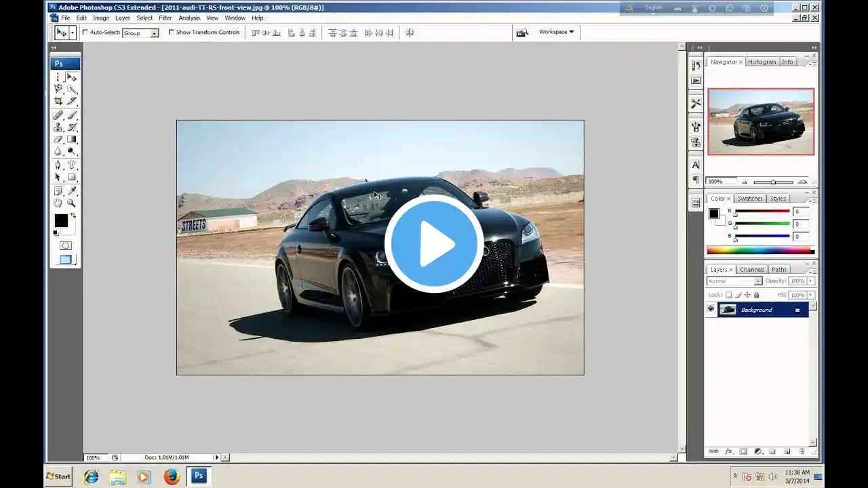Pick the Clone Stamp tool
Screen dimensions: 868x488
pyautogui.click(x=58, y=127)
